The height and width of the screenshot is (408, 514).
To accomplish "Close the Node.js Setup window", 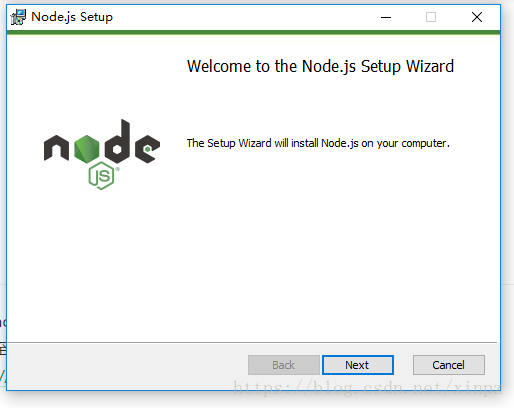I will [477, 17].
